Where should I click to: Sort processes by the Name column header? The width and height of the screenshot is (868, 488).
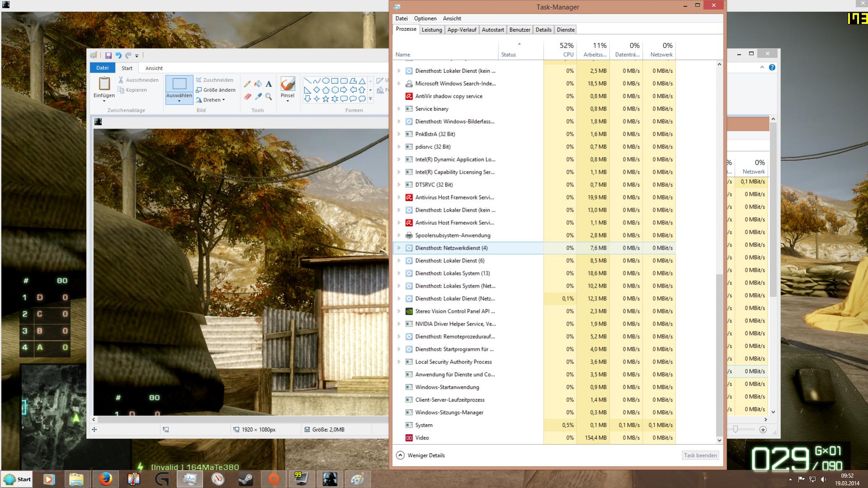pos(446,50)
